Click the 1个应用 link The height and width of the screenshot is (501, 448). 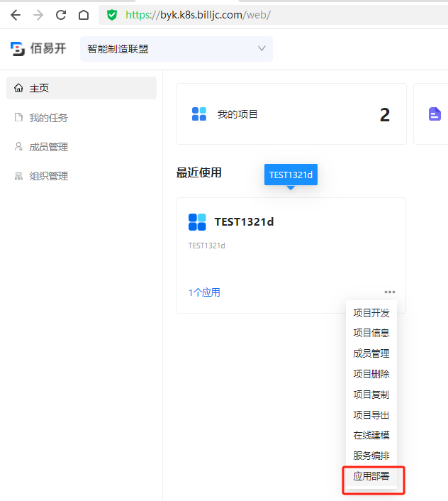pos(204,292)
